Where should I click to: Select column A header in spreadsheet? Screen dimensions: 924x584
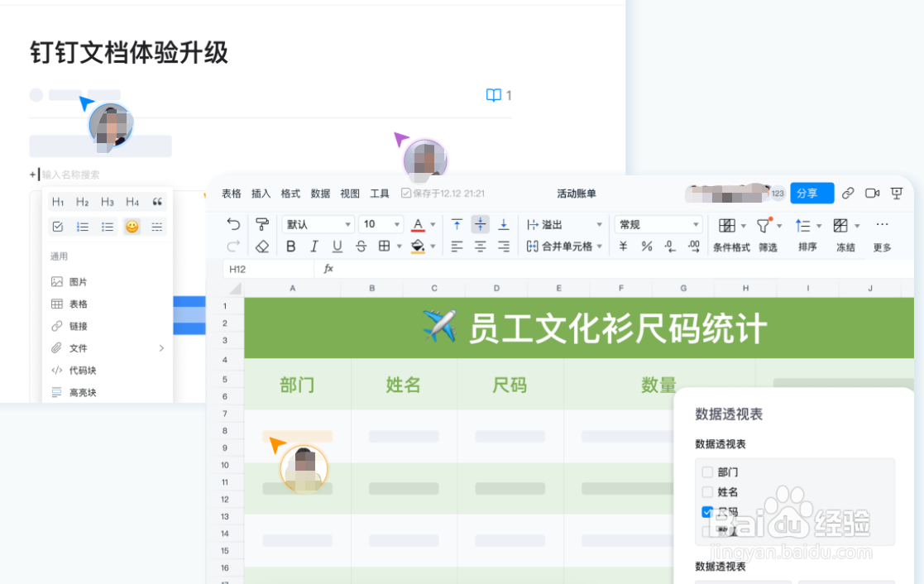point(292,288)
